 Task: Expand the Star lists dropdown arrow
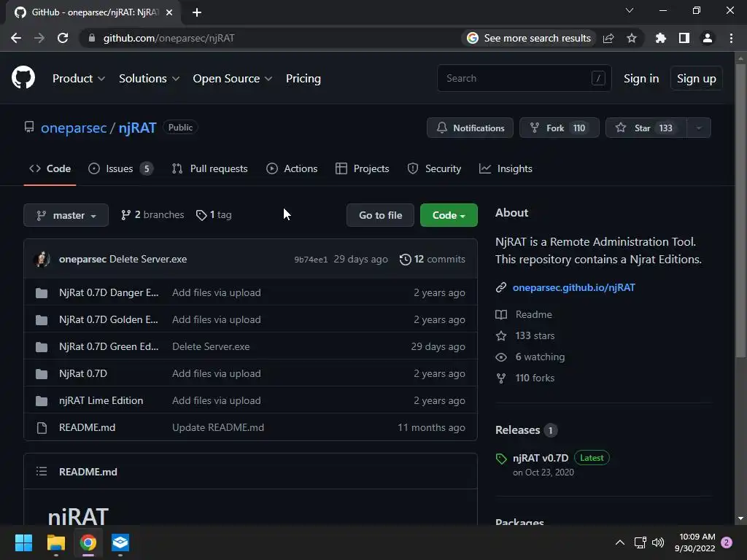click(x=699, y=128)
